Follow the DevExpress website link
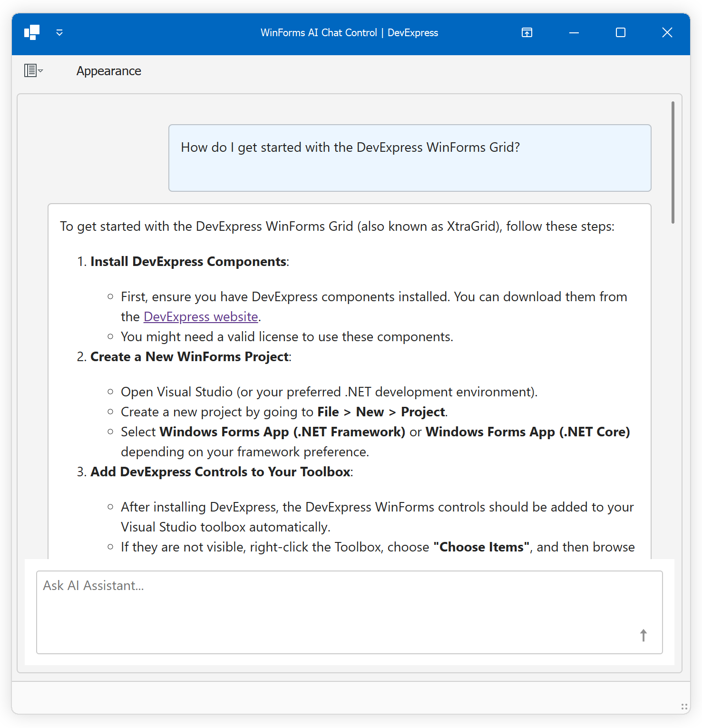The height and width of the screenshot is (728, 702). click(201, 316)
